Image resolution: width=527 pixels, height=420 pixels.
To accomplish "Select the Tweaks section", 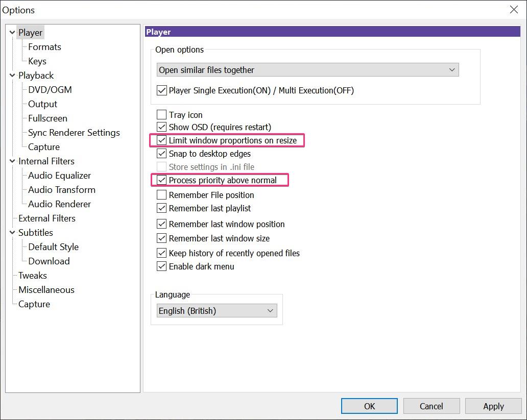I will coord(32,275).
